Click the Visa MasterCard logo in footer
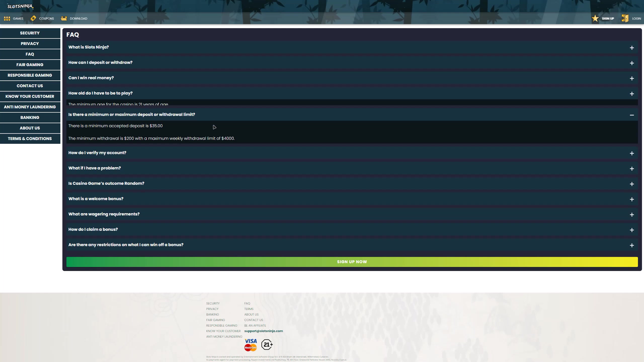The height and width of the screenshot is (362, 644). [x=251, y=345]
